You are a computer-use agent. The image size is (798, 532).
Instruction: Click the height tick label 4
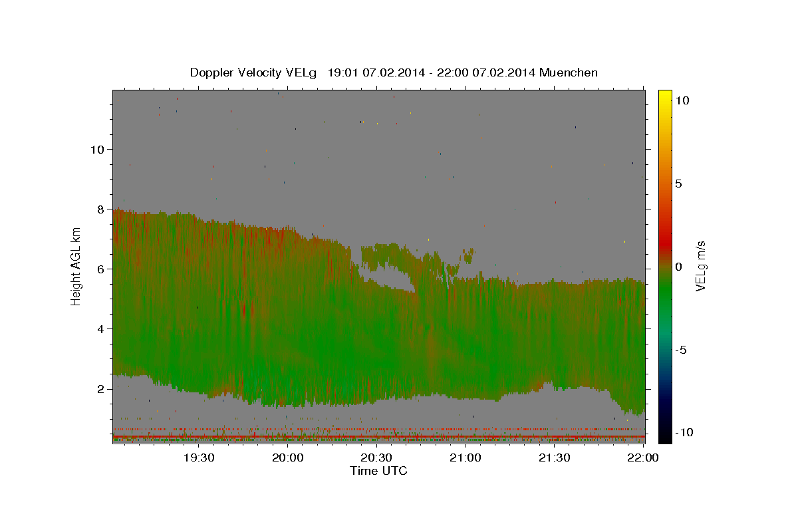[101, 329]
